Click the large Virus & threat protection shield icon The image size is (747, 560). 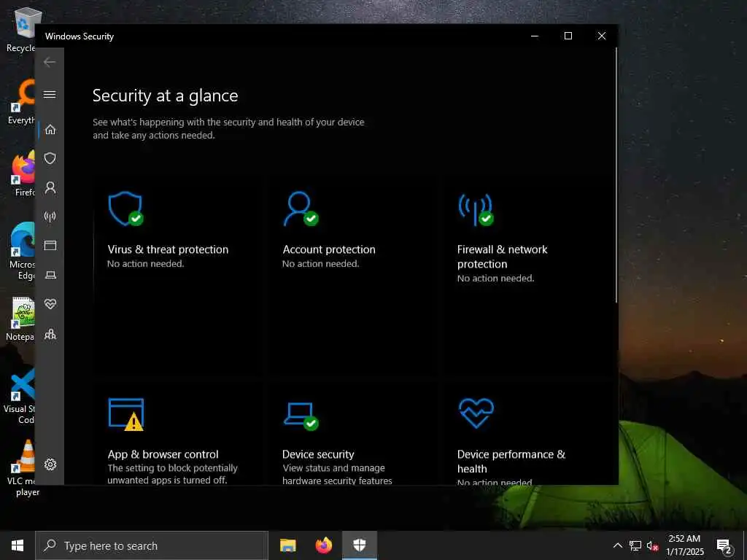125,209
